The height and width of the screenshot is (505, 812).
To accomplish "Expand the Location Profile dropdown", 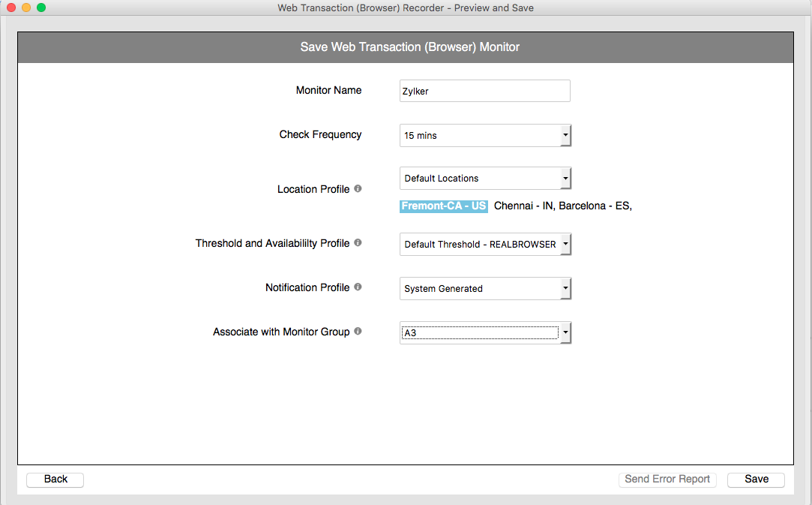I will tap(485, 179).
